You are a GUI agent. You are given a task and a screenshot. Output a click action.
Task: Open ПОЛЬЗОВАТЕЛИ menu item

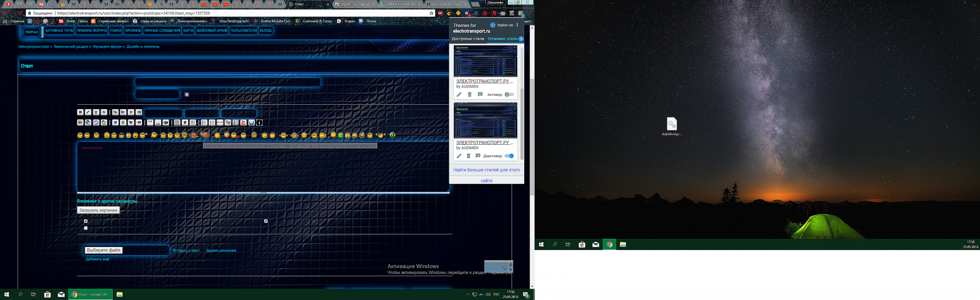pos(244,30)
